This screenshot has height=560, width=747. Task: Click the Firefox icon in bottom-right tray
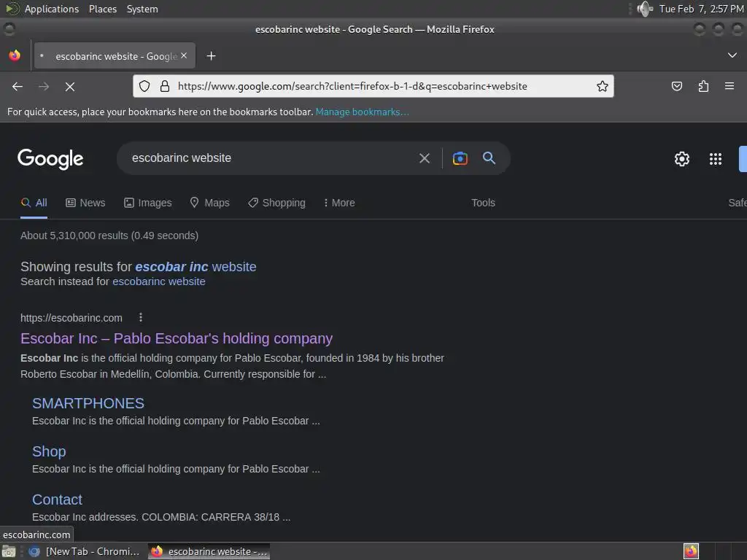pyautogui.click(x=691, y=551)
